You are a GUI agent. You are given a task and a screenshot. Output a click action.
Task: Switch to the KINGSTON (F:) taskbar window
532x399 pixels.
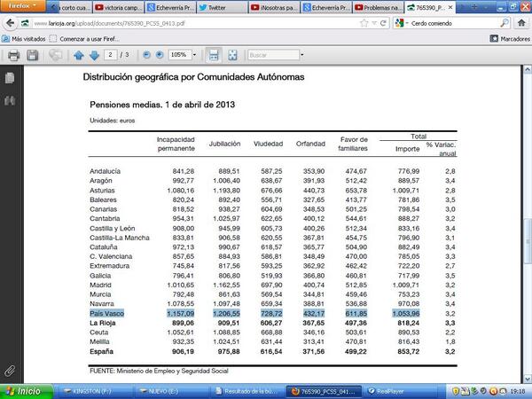click(93, 392)
